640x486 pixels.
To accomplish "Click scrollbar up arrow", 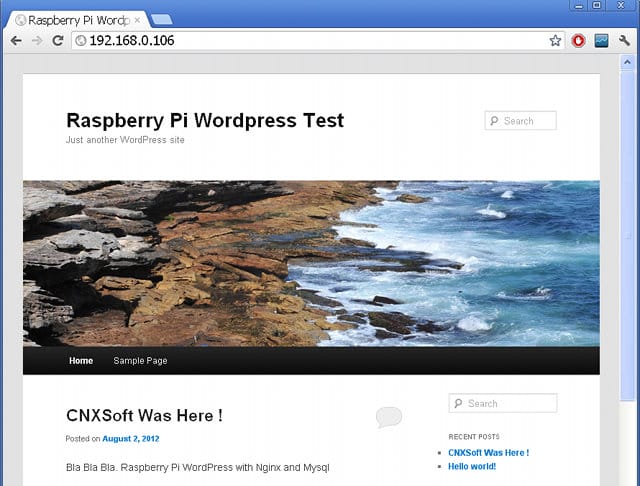I will 627,62.
